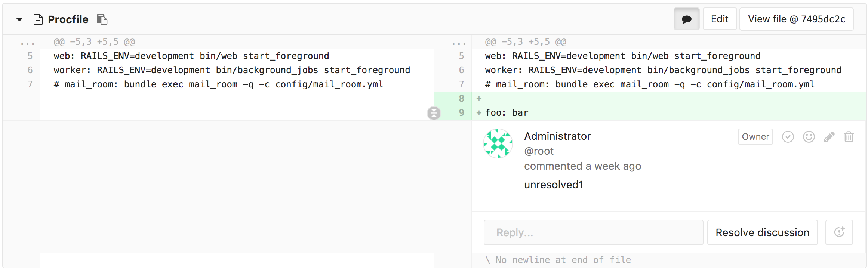868x272 pixels.
Task: Expand right diff context ellipsis
Action: pos(459,43)
